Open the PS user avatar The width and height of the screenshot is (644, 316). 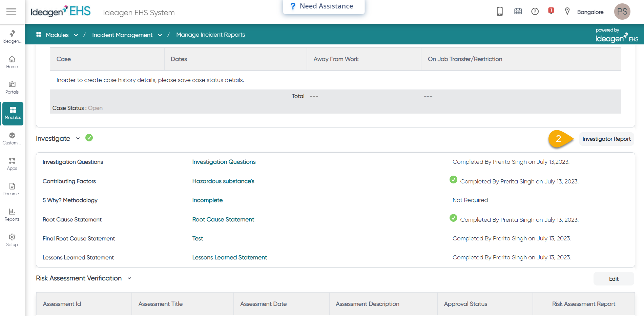622,12
